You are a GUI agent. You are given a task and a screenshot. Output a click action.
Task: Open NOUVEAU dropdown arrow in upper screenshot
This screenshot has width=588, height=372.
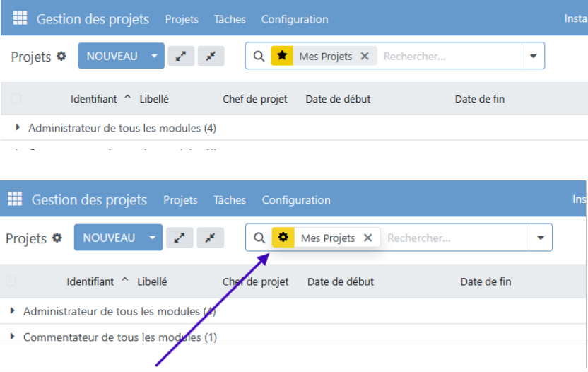click(x=154, y=56)
